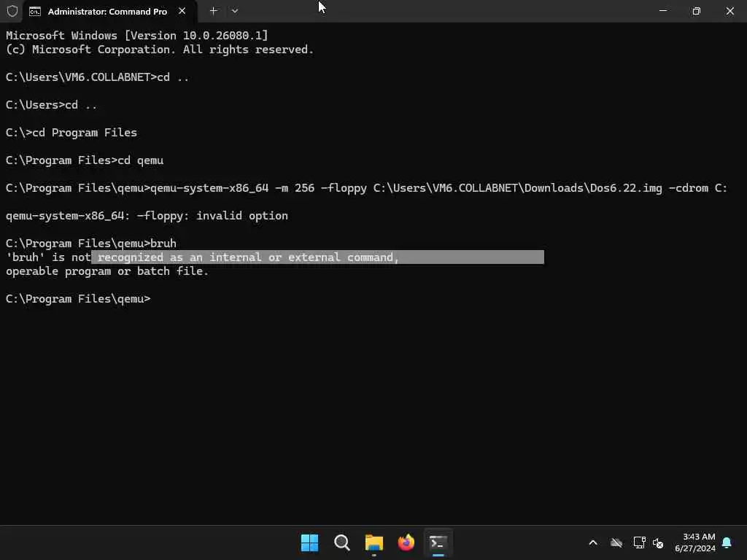
Task: Open the Windows Start menu
Action: 309,542
